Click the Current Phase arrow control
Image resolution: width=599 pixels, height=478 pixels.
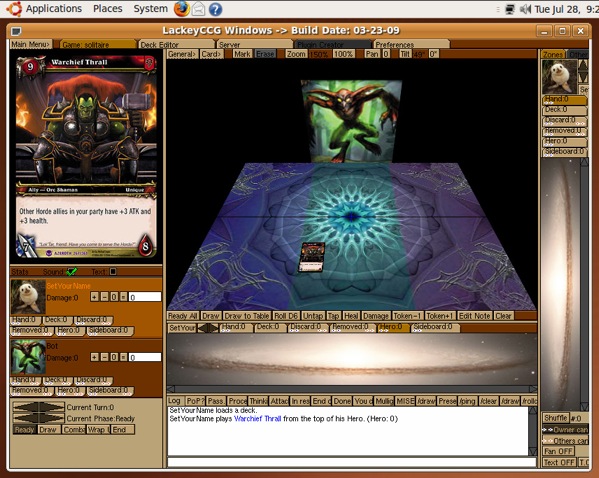point(38,418)
